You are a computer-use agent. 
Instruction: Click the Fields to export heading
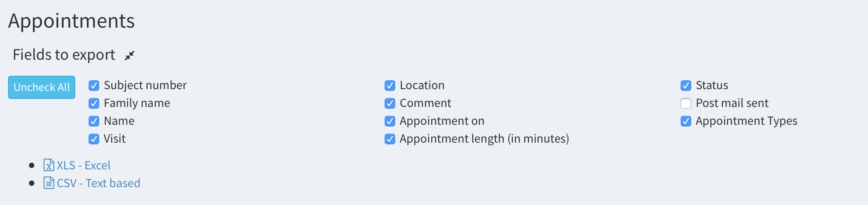[64, 55]
